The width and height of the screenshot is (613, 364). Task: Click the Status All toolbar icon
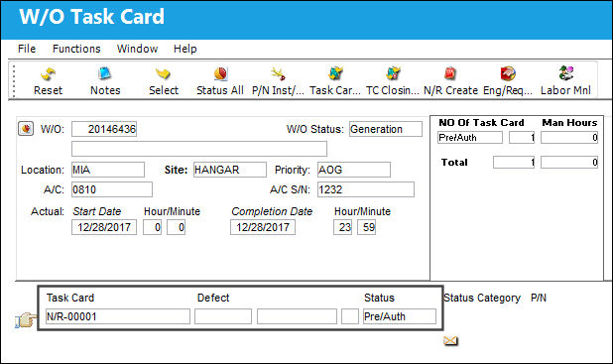[220, 80]
